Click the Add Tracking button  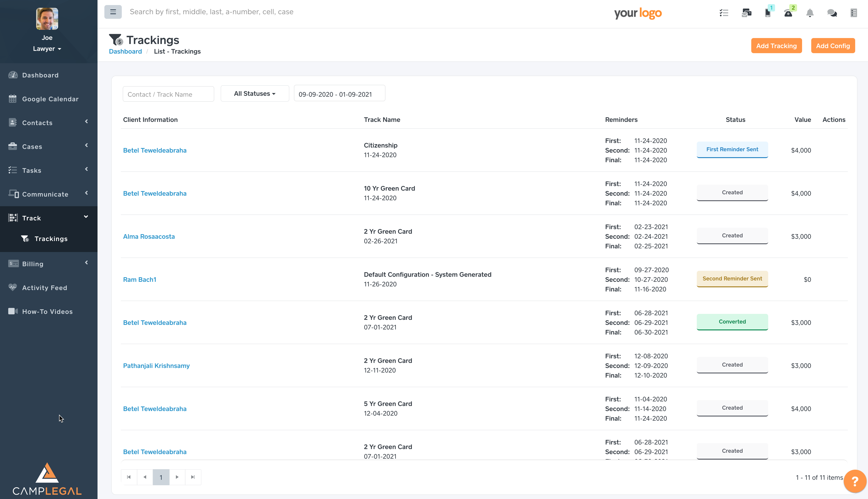(776, 46)
